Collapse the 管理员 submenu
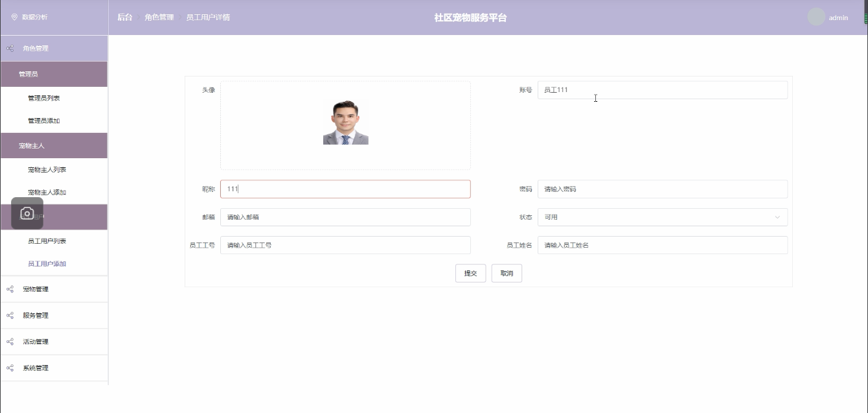Viewport: 868px width, 413px height. [x=54, y=75]
